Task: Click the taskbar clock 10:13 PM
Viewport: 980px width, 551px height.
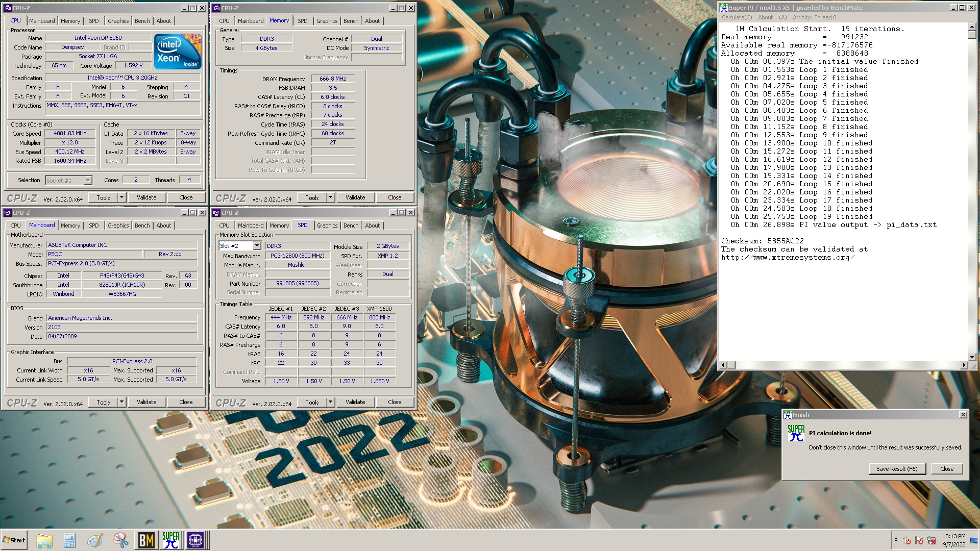Action: click(x=953, y=536)
